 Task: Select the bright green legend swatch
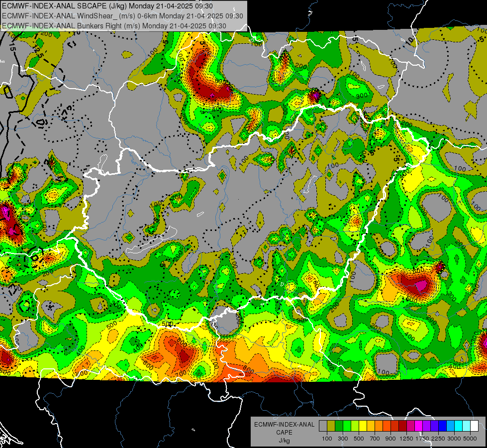(347, 426)
